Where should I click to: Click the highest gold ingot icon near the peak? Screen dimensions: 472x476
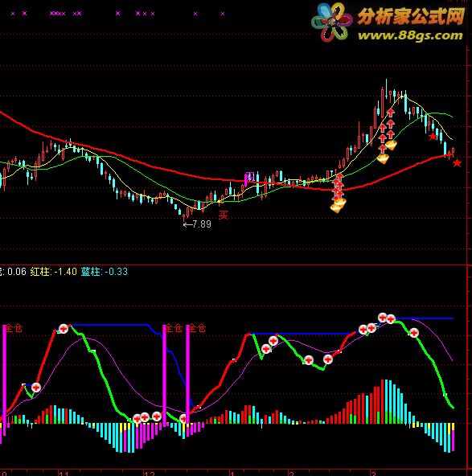tap(391, 145)
